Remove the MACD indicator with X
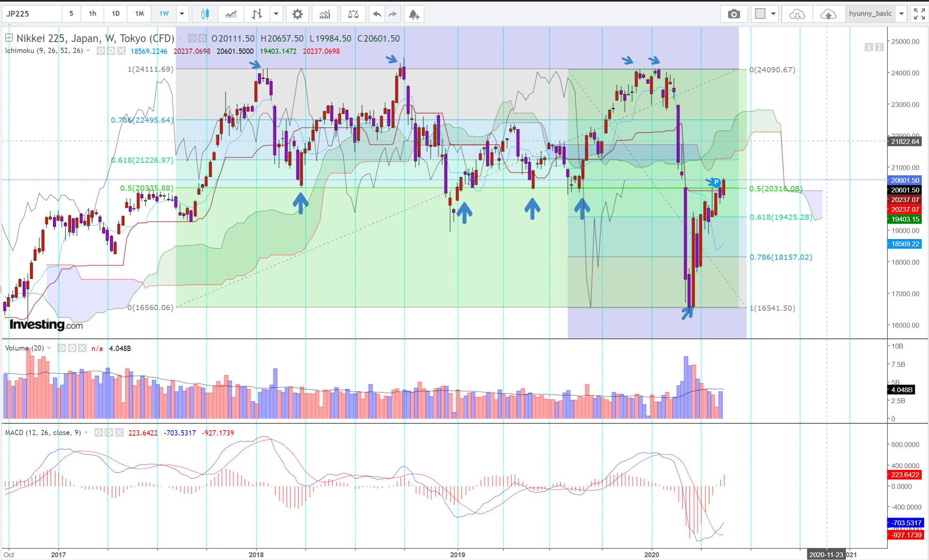The height and width of the screenshot is (560, 929). pyautogui.click(x=119, y=433)
